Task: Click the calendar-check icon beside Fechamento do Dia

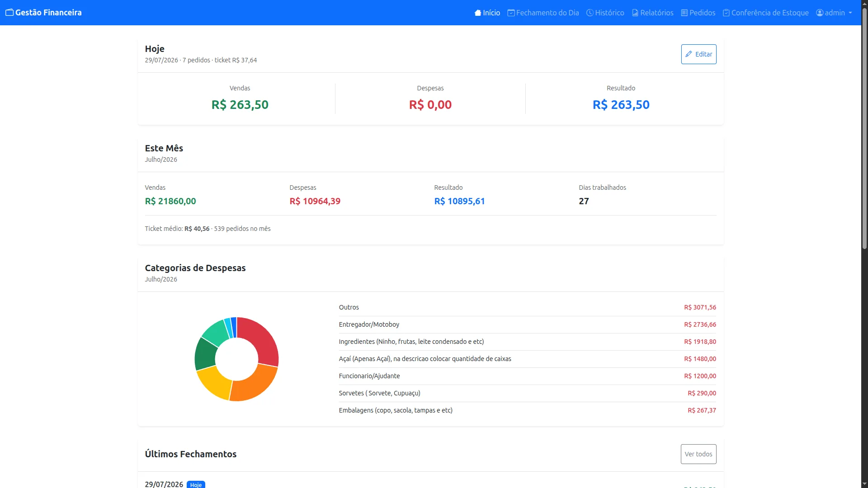Action: click(x=511, y=13)
